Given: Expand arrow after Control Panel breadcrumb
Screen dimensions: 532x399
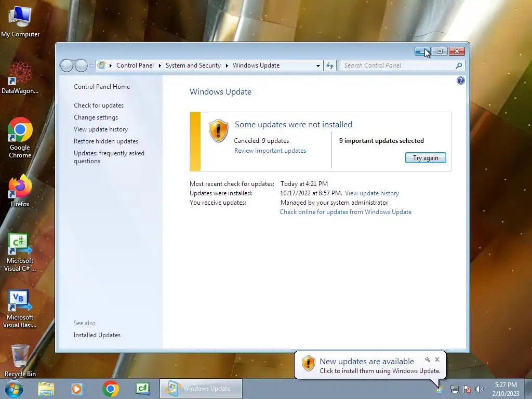Looking at the screenshot, I should [159, 65].
